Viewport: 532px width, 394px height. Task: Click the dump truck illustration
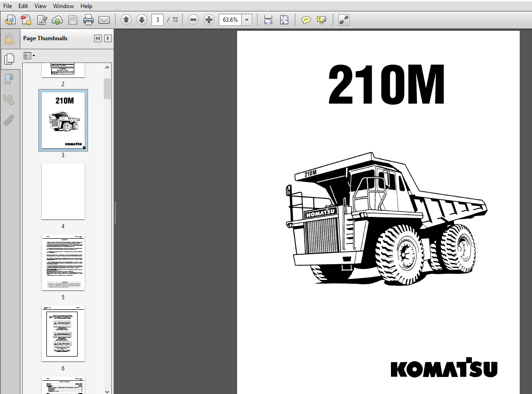coord(386,219)
